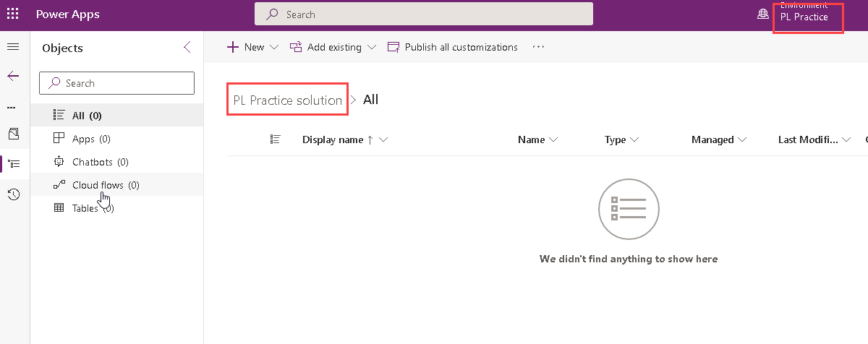Expand the New dropdown chevron
This screenshot has width=868, height=344.
pos(274,47)
